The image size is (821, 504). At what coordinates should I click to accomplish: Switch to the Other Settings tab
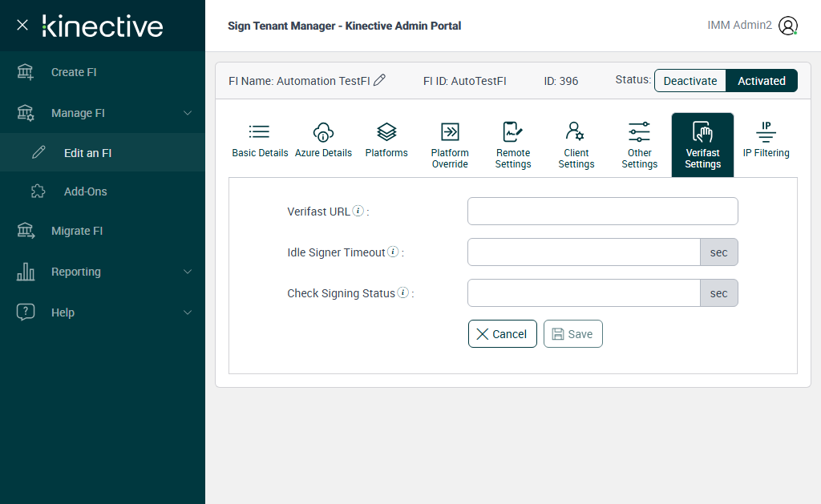click(639, 145)
